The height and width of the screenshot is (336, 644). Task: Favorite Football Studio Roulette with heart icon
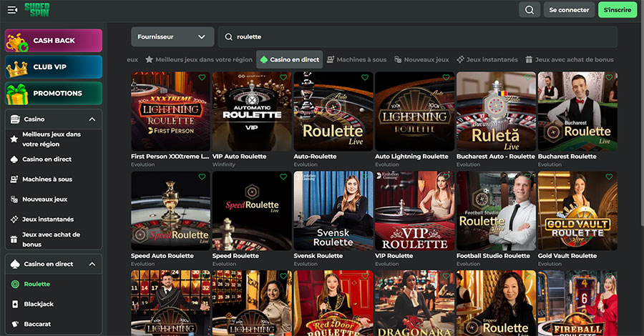click(x=528, y=177)
